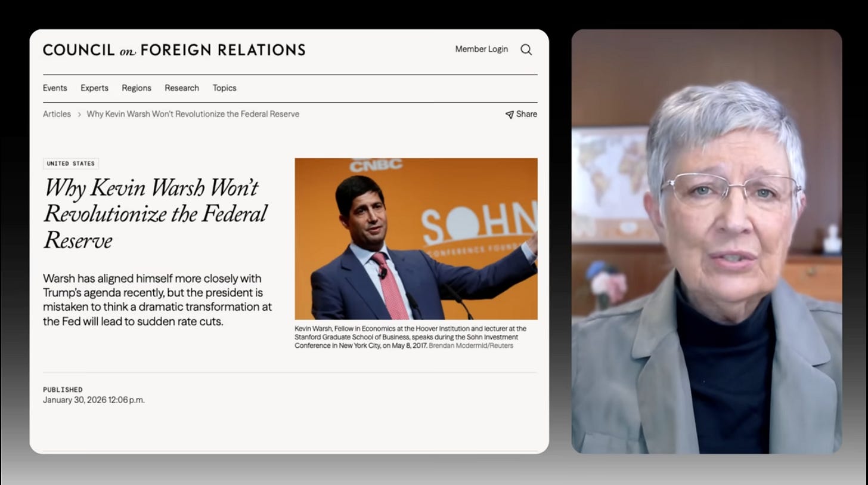Screen dimensions: 868x485
Task: Open the Kevin Warsh Sohn conference photo
Action: coord(416,239)
